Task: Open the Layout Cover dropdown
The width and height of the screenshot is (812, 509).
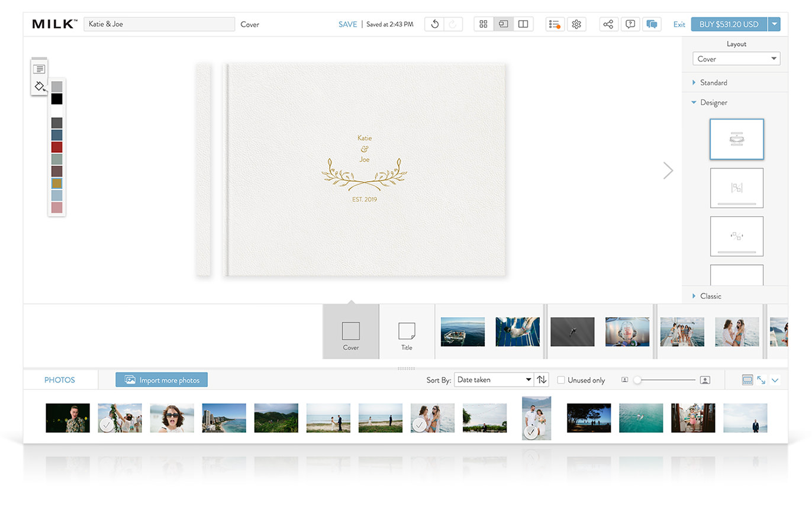Action: [x=736, y=59]
